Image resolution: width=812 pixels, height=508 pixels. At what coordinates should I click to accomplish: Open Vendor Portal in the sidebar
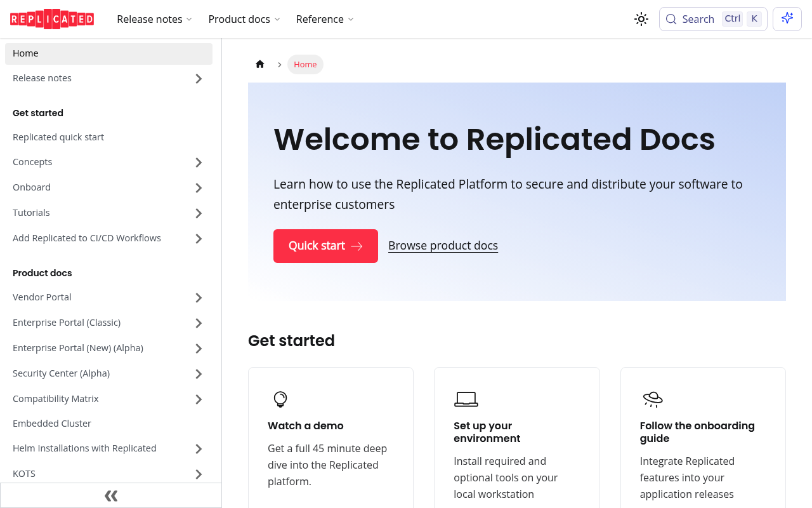(42, 297)
